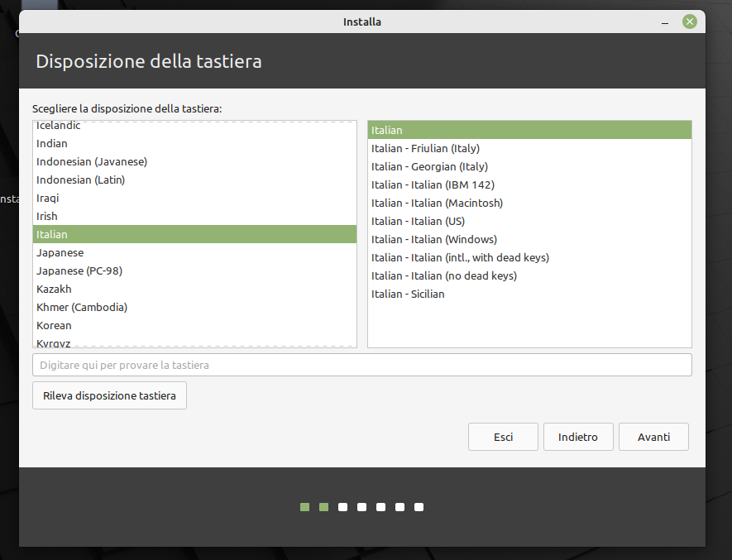
Task: Choose Italian - Friulian (Italy) variant
Action: [x=529, y=149]
